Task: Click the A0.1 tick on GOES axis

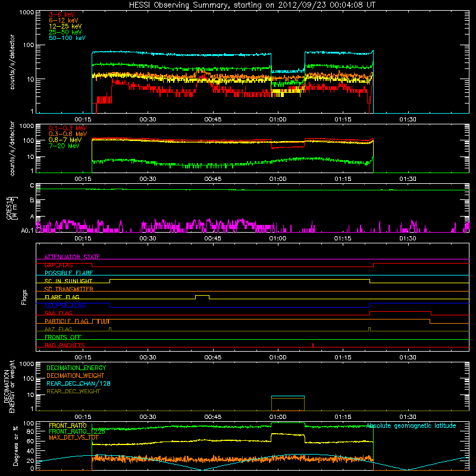Action: click(27, 230)
